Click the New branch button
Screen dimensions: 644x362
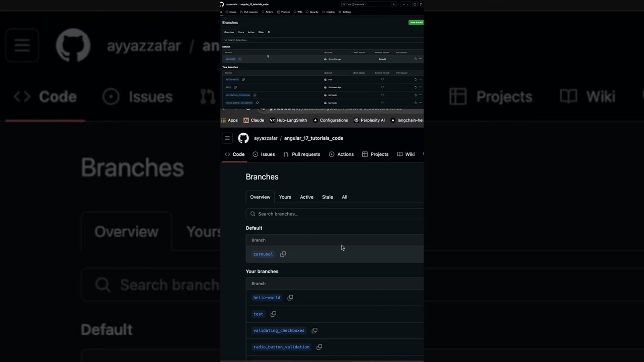(x=416, y=23)
